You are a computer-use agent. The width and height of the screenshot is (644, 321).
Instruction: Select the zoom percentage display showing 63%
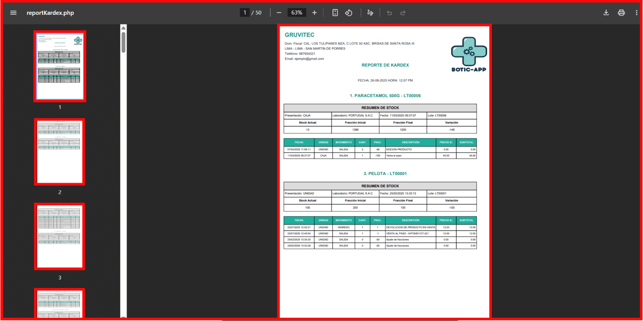click(296, 13)
